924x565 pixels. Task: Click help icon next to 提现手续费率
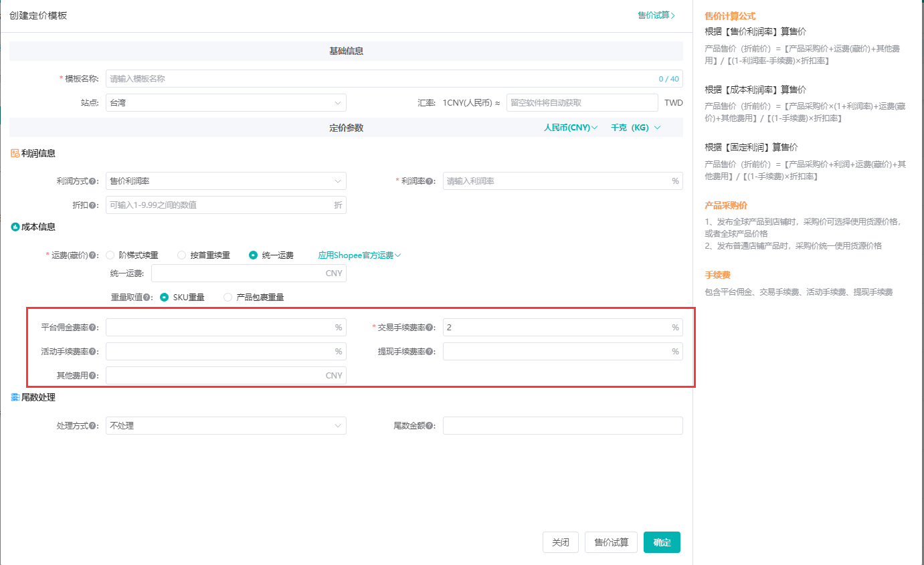coord(430,352)
